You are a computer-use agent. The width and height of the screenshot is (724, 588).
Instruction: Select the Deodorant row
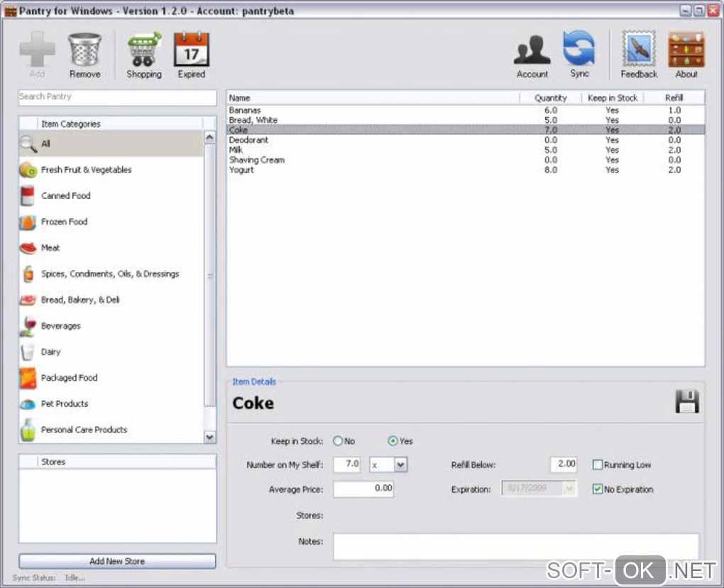tap(466, 140)
